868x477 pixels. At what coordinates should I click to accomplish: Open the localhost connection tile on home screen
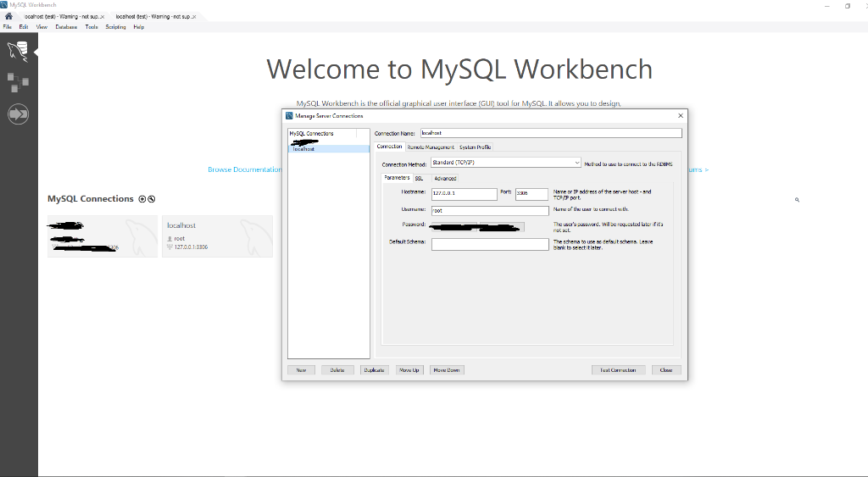coord(217,236)
